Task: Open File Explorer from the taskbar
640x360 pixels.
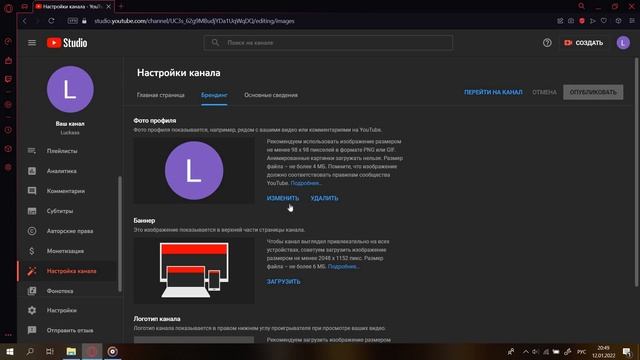Action: 71,351
